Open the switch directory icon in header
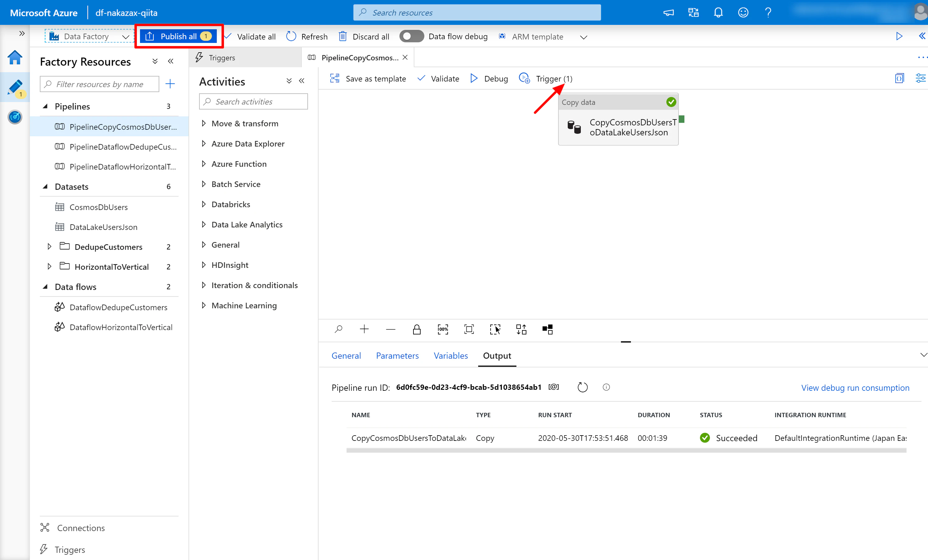Viewport: 928px width, 560px height. point(693,12)
